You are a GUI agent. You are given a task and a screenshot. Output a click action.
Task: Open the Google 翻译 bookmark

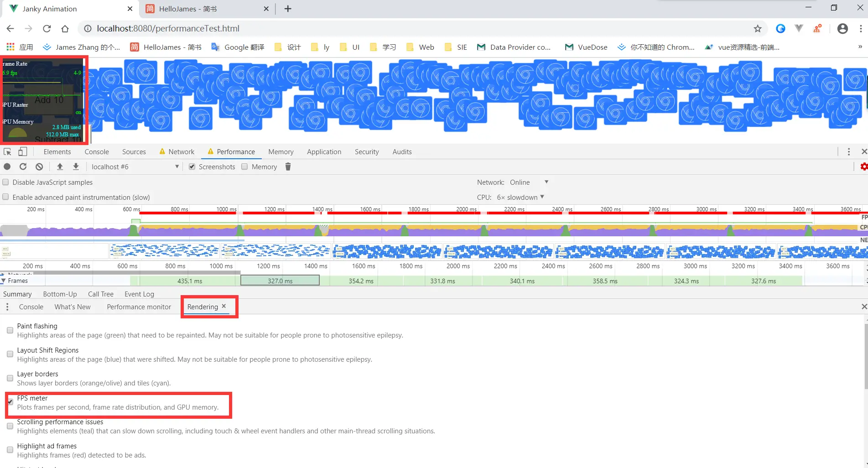238,47
